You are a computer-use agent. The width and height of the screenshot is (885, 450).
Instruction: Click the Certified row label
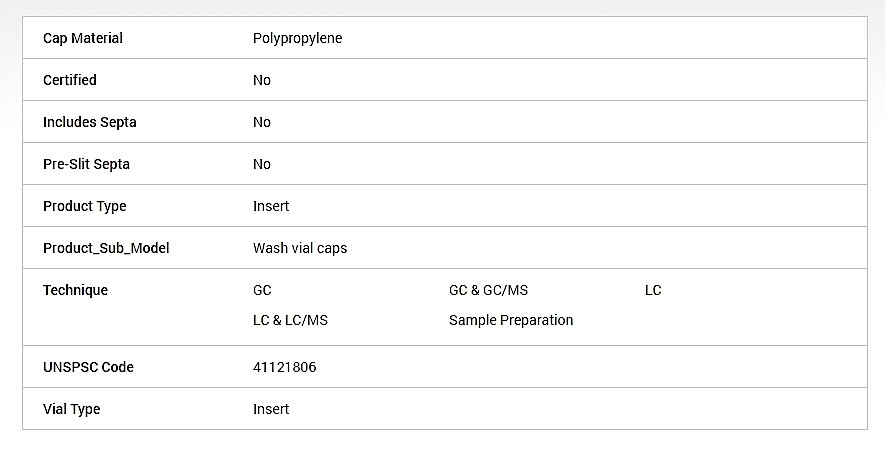click(x=70, y=80)
